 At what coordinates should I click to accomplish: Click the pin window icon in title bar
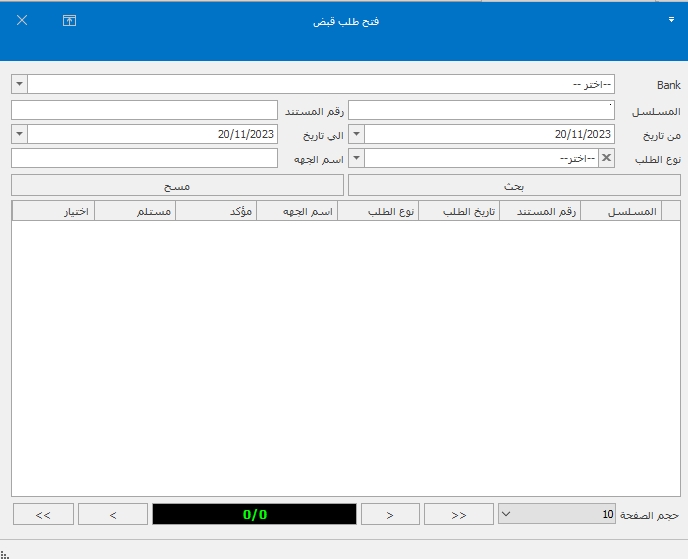pyautogui.click(x=69, y=20)
